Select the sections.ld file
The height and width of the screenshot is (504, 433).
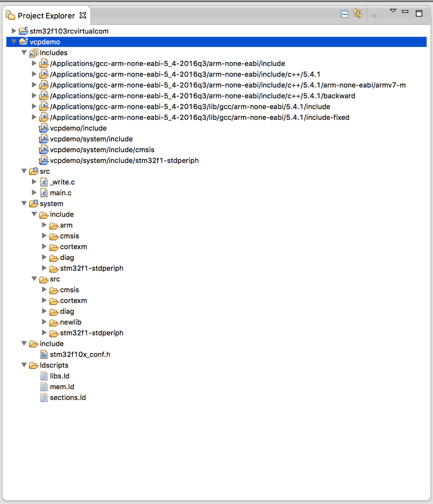68,398
